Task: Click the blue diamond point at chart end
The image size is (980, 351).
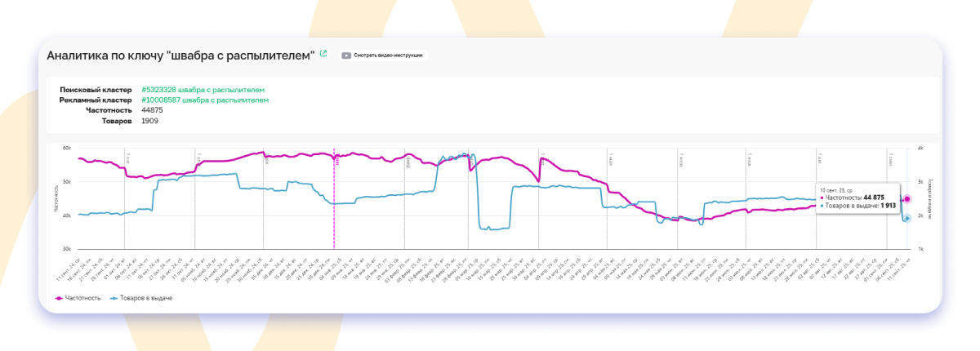Action: [x=906, y=218]
